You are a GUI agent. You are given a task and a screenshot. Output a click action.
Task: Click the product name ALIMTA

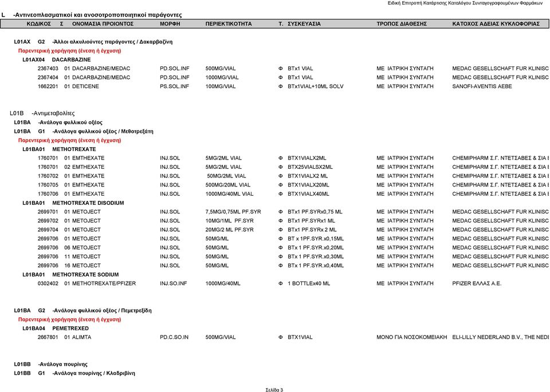pyautogui.click(x=81, y=338)
